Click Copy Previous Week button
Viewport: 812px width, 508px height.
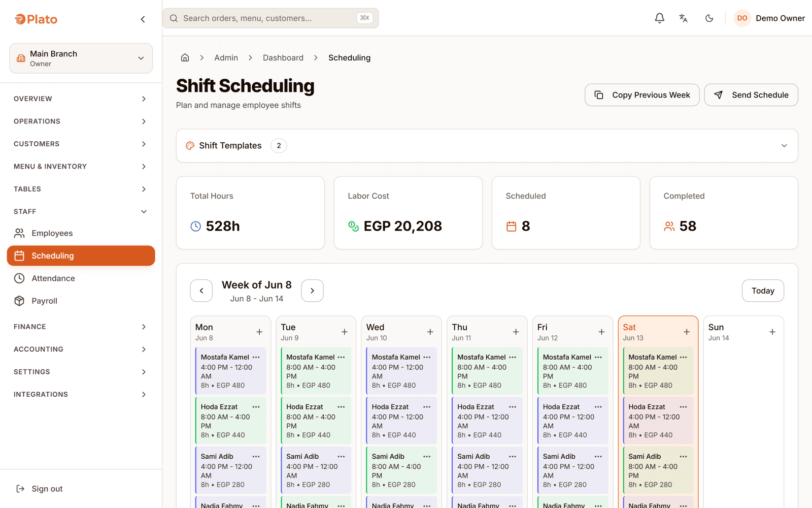(x=642, y=95)
